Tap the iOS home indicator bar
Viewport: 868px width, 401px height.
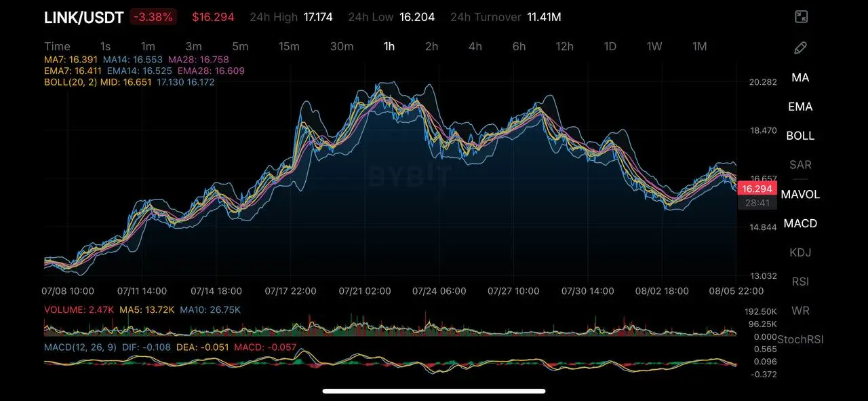point(434,391)
